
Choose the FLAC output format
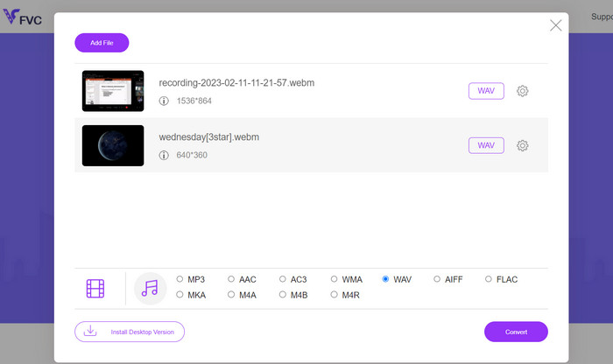(489, 280)
